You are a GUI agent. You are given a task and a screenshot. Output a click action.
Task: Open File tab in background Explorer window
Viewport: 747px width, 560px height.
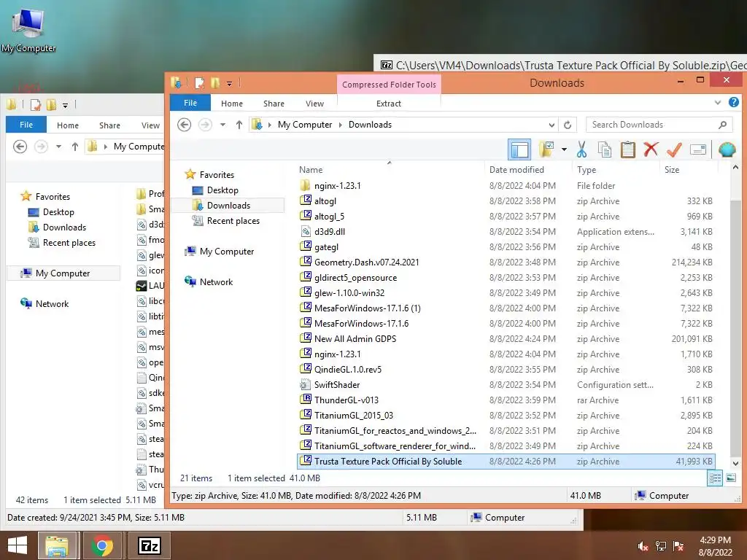click(26, 125)
